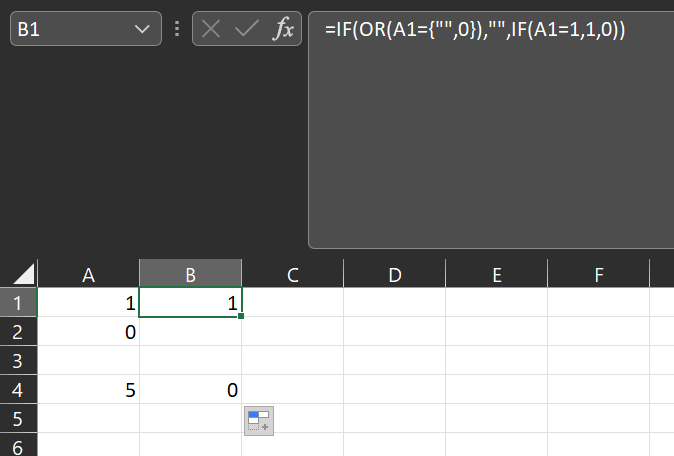Cancel formula entry with X icon
Image resolution: width=674 pixels, height=456 pixels.
coord(211,29)
